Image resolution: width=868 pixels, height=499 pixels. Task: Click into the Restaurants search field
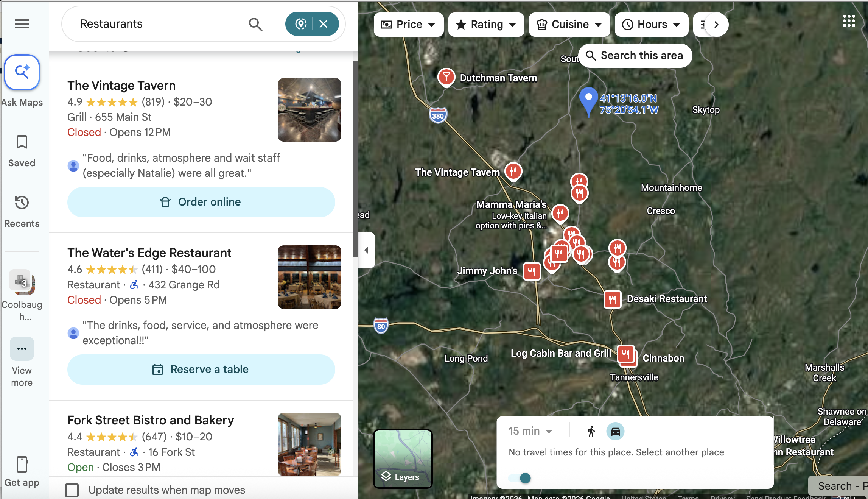click(x=159, y=24)
